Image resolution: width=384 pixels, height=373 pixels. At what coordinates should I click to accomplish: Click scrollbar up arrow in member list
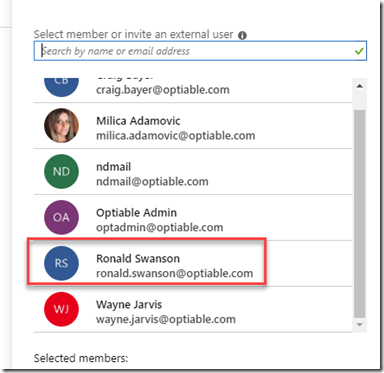[x=360, y=86]
